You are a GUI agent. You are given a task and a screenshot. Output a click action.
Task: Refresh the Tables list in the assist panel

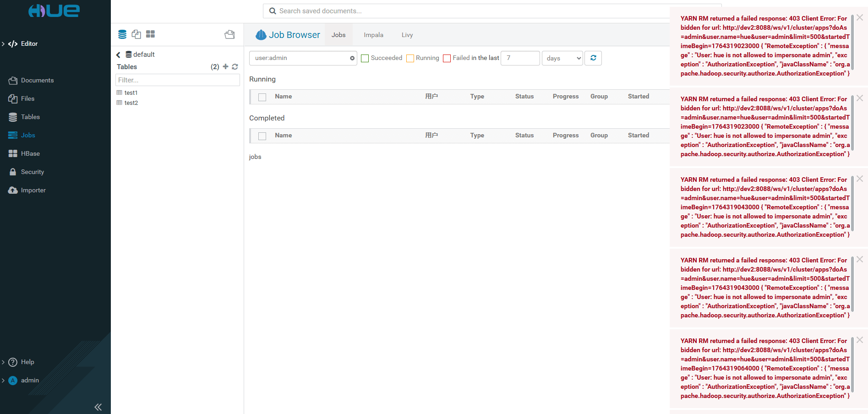click(235, 67)
